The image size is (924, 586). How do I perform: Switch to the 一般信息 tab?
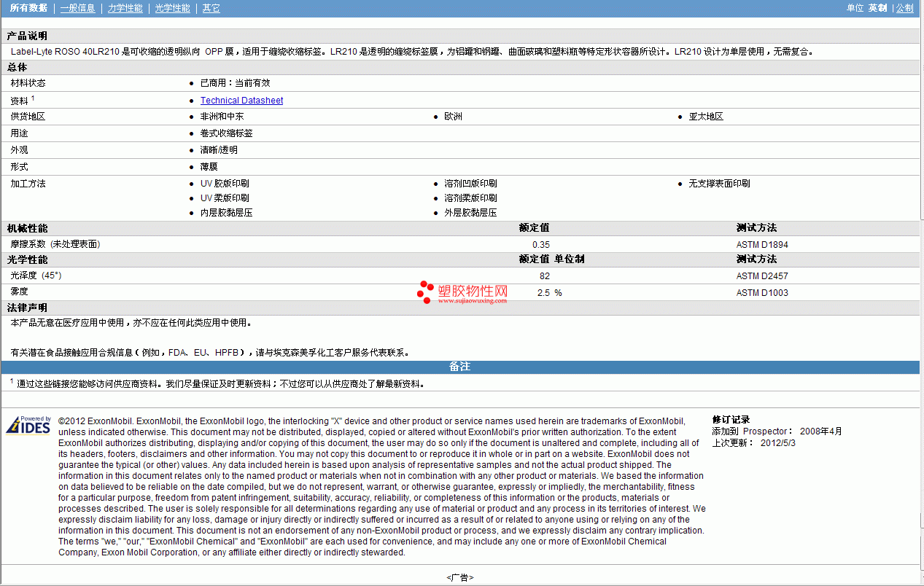(77, 8)
